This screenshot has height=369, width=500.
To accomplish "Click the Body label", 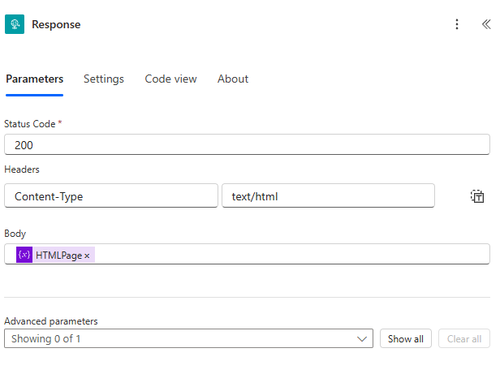I will [x=15, y=233].
